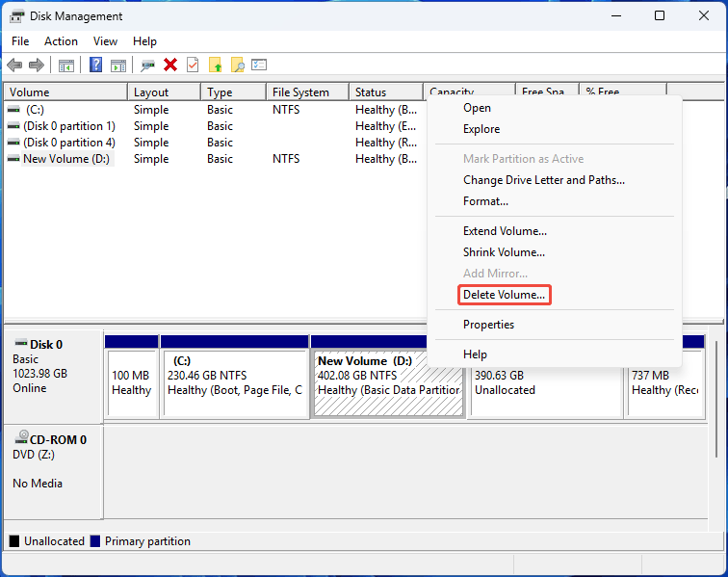This screenshot has width=728, height=577.
Task: Click the blue Primary partition legend swatch
Action: [x=95, y=541]
